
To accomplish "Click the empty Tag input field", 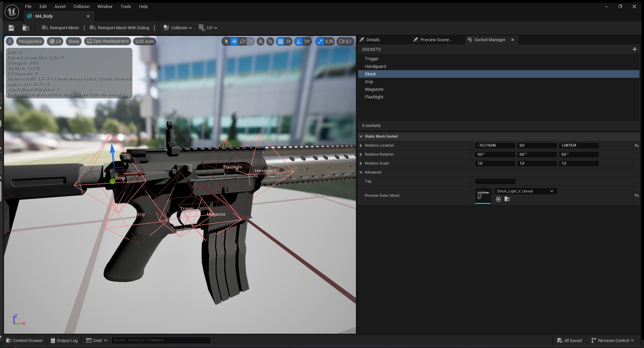I will (x=495, y=181).
